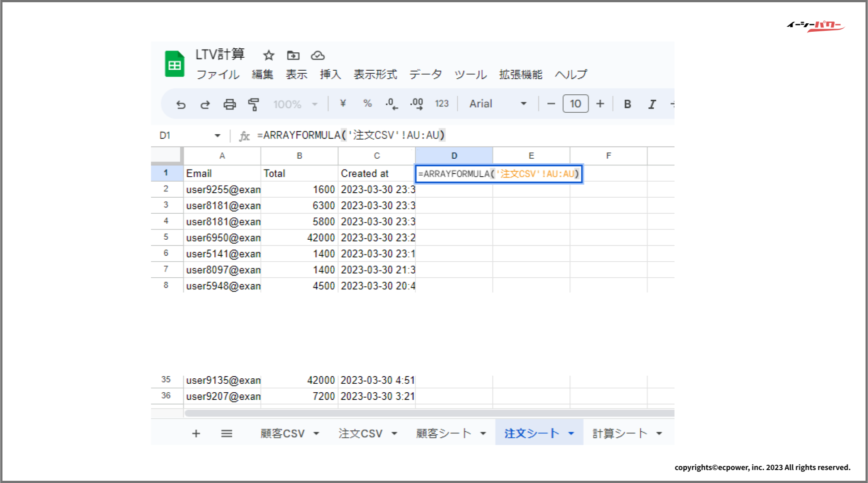Screen dimensions: 868x483
Task: Select the Paint format roller icon
Action: [254, 104]
